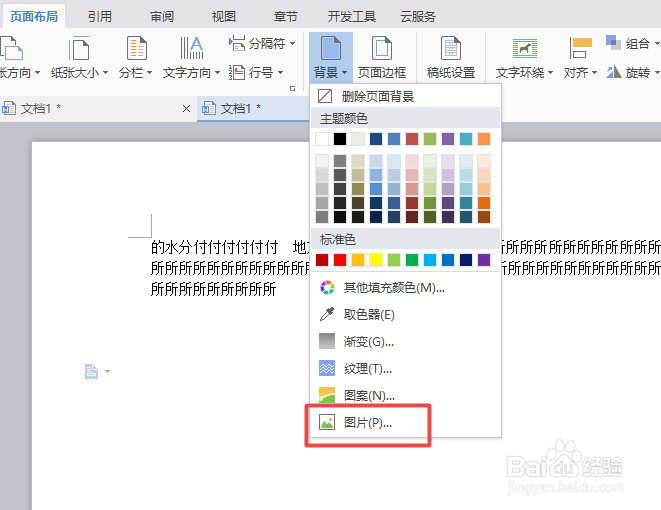The height and width of the screenshot is (510, 661).
Task: Close the first 文档1 document tab
Action: pos(186,108)
